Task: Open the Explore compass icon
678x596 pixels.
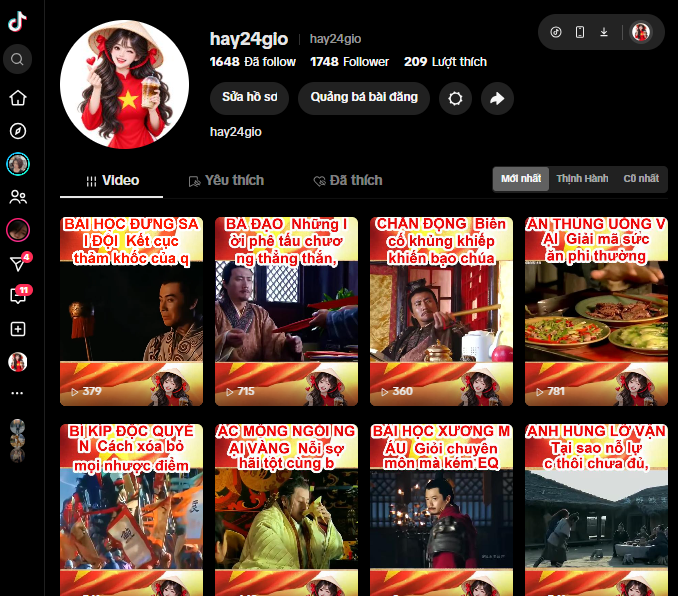Action: tap(18, 131)
